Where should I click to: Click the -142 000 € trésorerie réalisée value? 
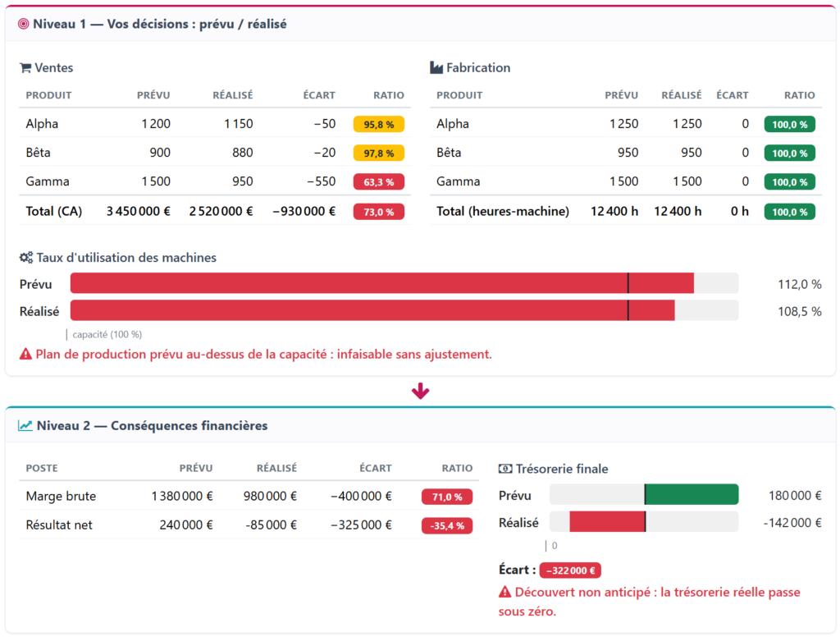(792, 523)
